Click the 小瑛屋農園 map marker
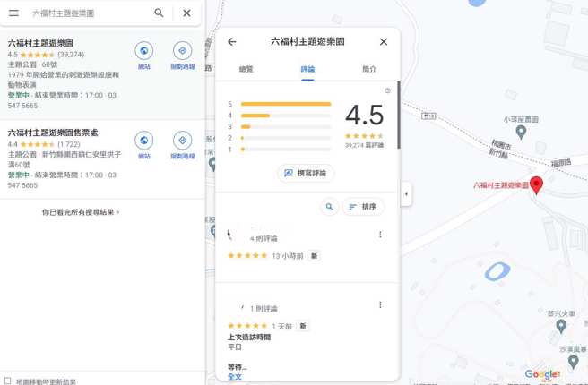The height and width of the screenshot is (385, 588). pos(521,132)
